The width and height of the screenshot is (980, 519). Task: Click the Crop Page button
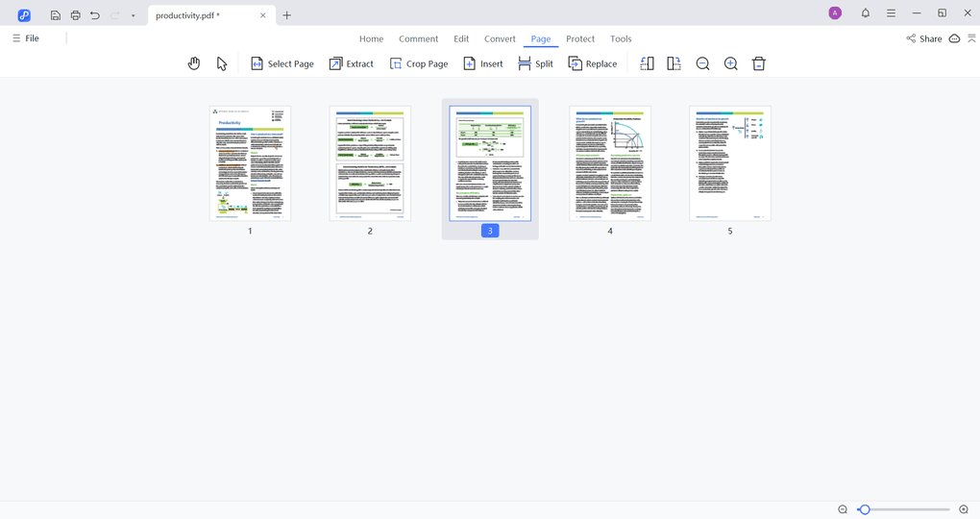(x=418, y=63)
